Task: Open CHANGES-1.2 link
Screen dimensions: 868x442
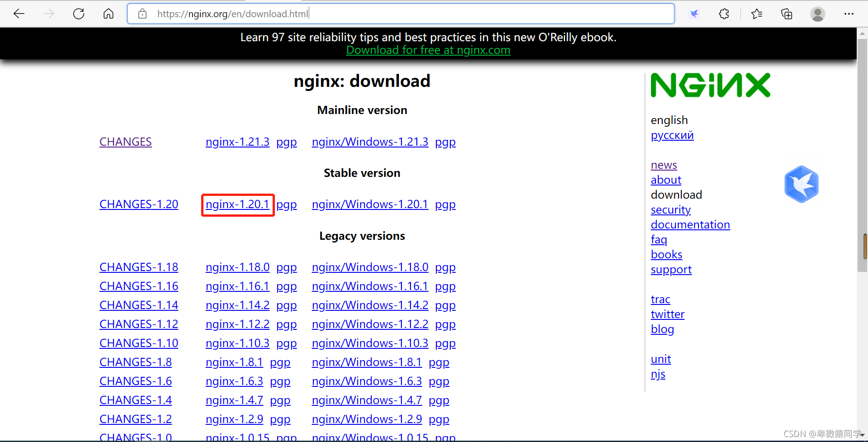Action: point(136,419)
